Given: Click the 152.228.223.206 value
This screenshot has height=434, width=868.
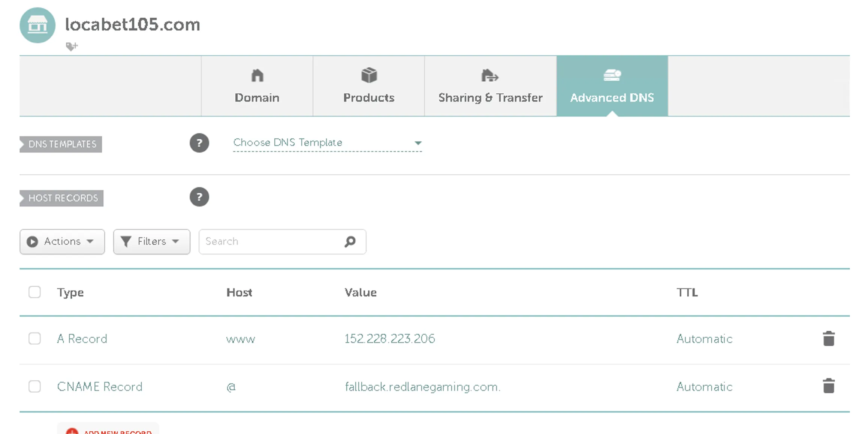Looking at the screenshot, I should [389, 339].
